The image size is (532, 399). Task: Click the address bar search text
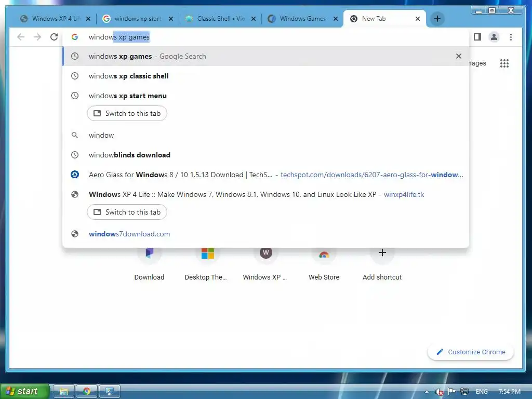point(119,37)
